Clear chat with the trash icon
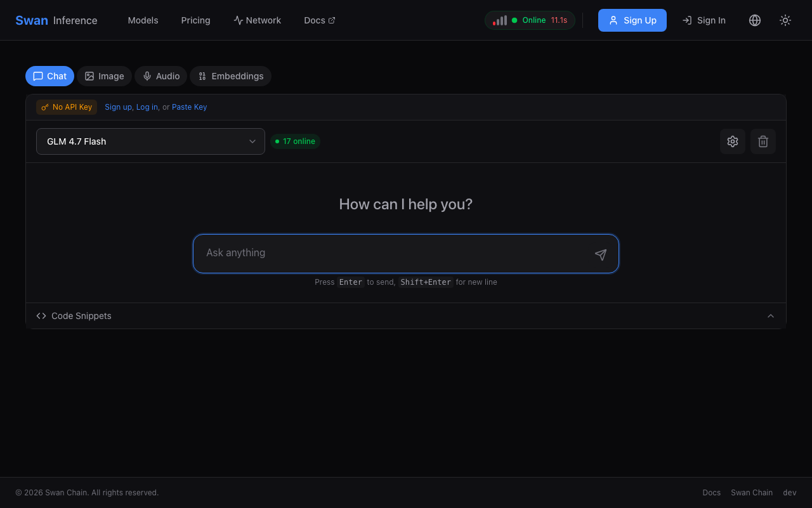Screen dimensions: 812x508 763,141
